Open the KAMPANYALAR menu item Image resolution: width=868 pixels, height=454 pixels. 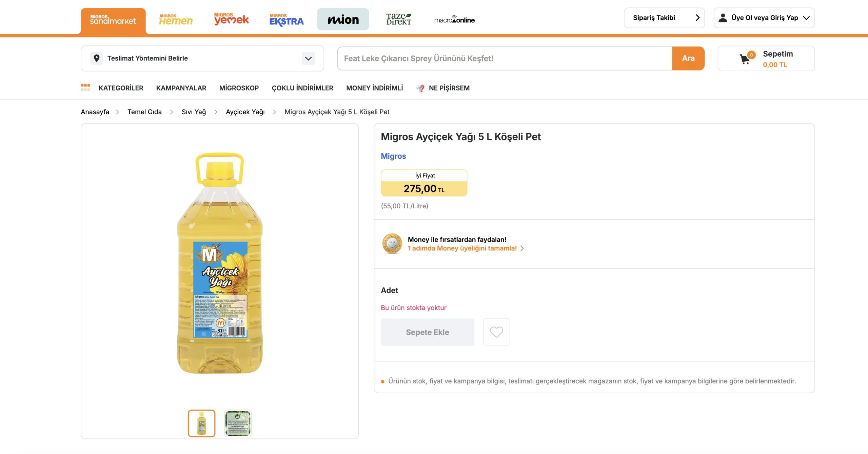(x=181, y=88)
